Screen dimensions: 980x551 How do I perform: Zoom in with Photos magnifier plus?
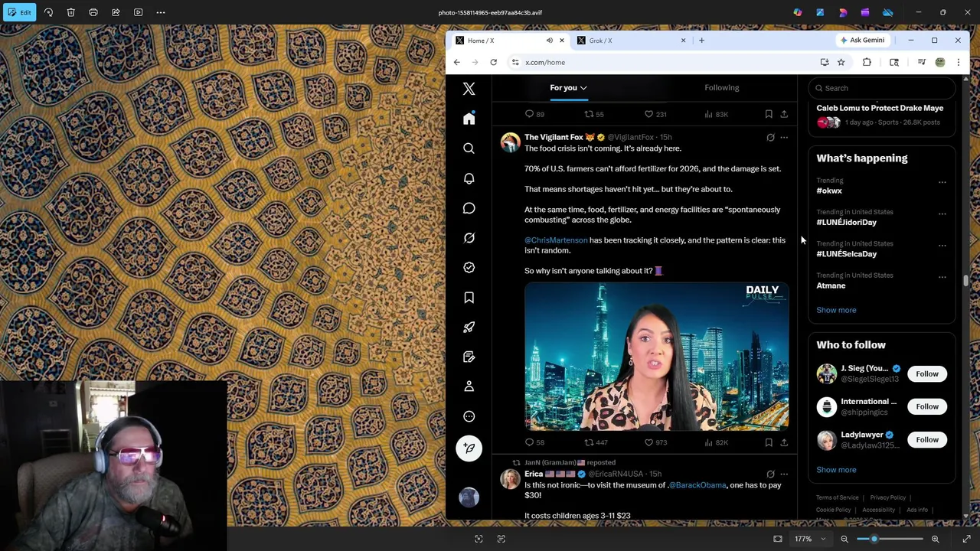[x=935, y=539]
